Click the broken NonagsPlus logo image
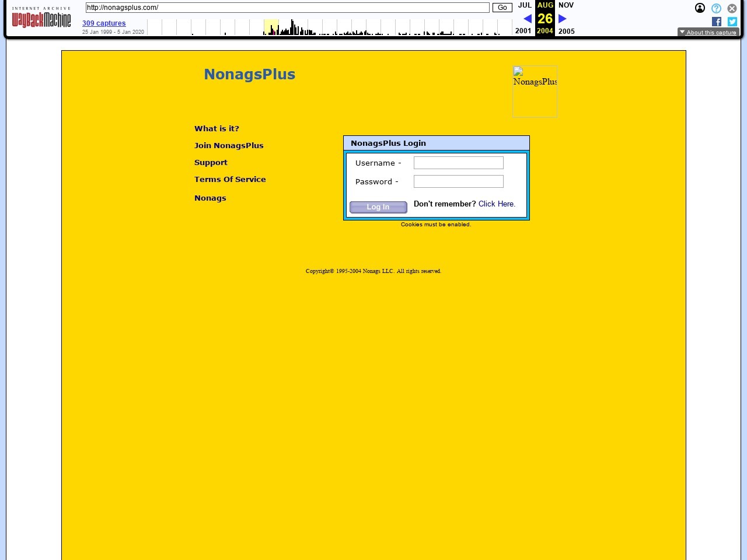Screen dimensions: 747x560 pyautogui.click(x=535, y=92)
